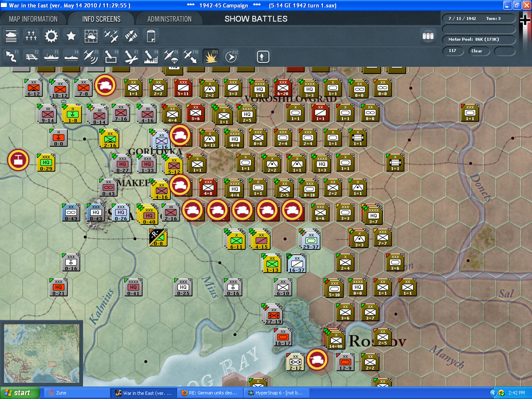
Task: Switch to the Zune taskbar item
Action: coord(77,393)
